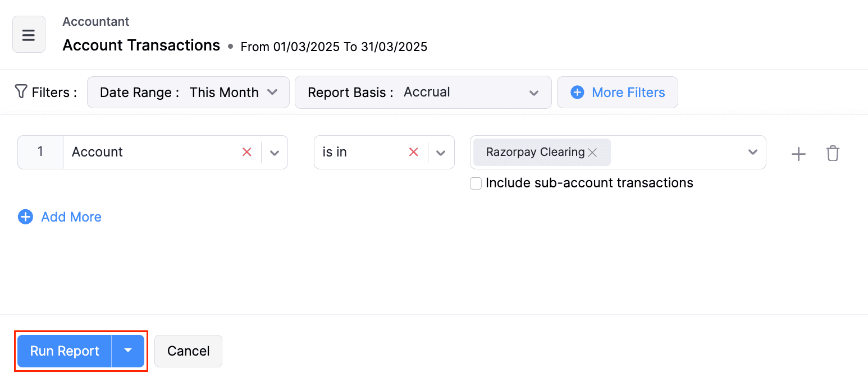Remove the Razorpay Clearing tag
The width and height of the screenshot is (868, 387).
tap(592, 152)
